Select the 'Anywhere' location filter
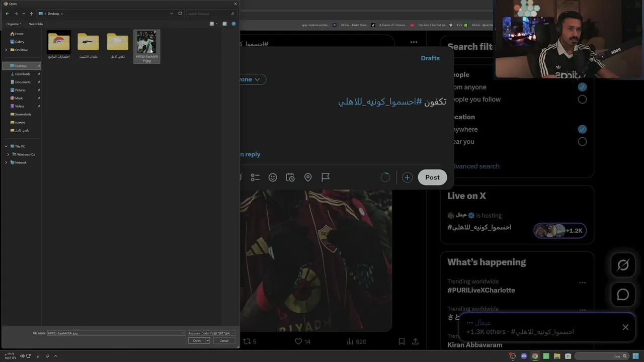 (x=582, y=129)
